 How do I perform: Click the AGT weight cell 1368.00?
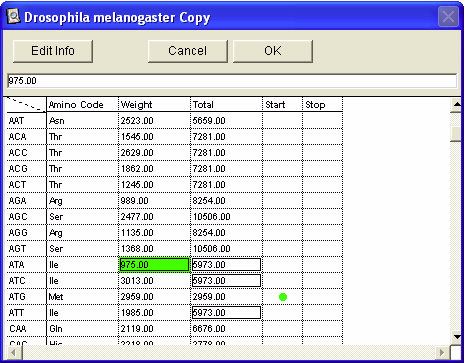(x=154, y=249)
